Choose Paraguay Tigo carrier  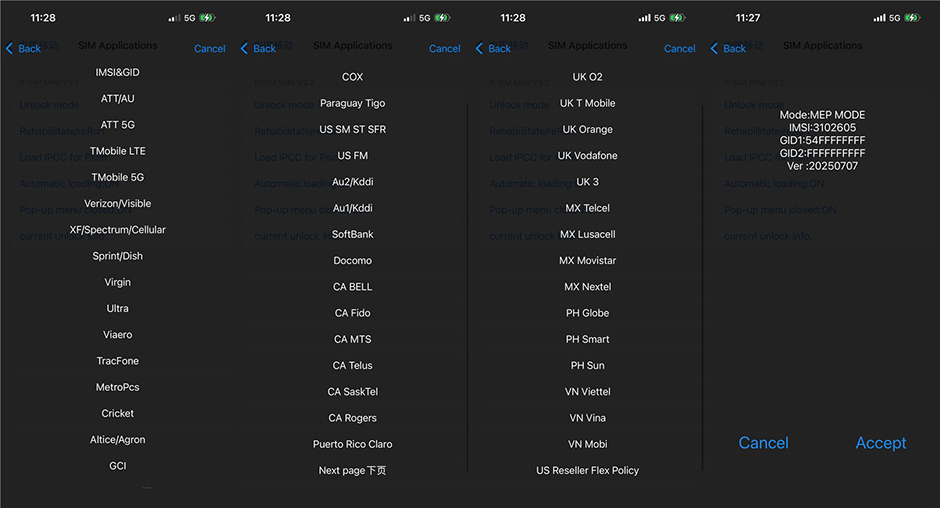[352, 103]
